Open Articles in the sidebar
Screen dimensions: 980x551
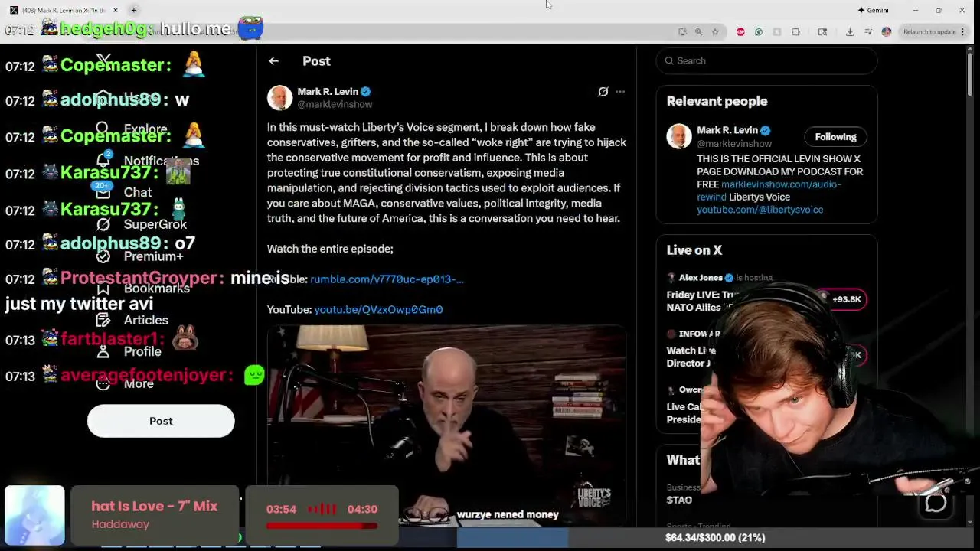(x=132, y=320)
